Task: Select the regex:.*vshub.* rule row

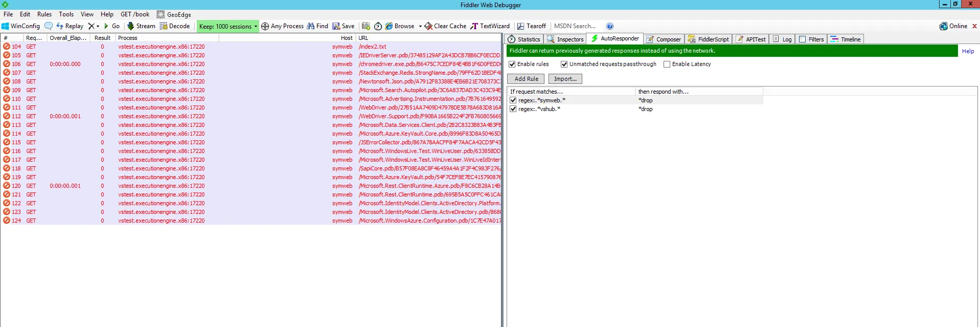Action: click(x=635, y=109)
